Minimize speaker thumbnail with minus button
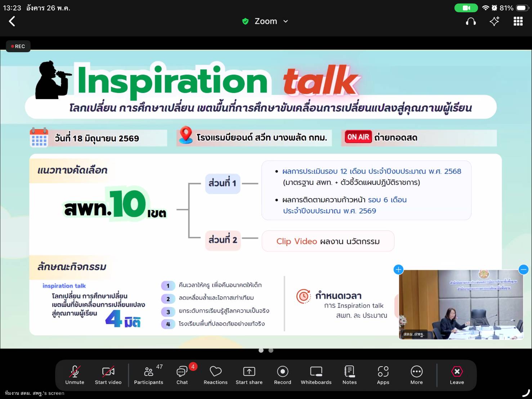Screen dimensions: 532x399 523,269
